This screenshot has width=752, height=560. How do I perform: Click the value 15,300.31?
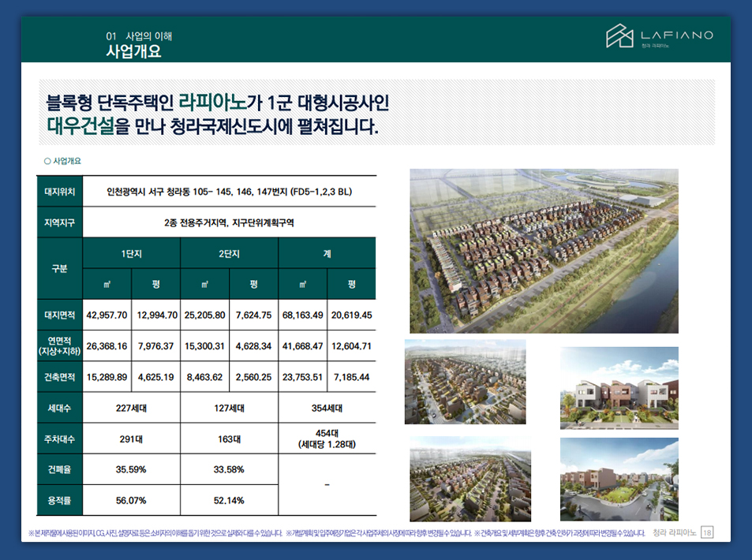(205, 346)
